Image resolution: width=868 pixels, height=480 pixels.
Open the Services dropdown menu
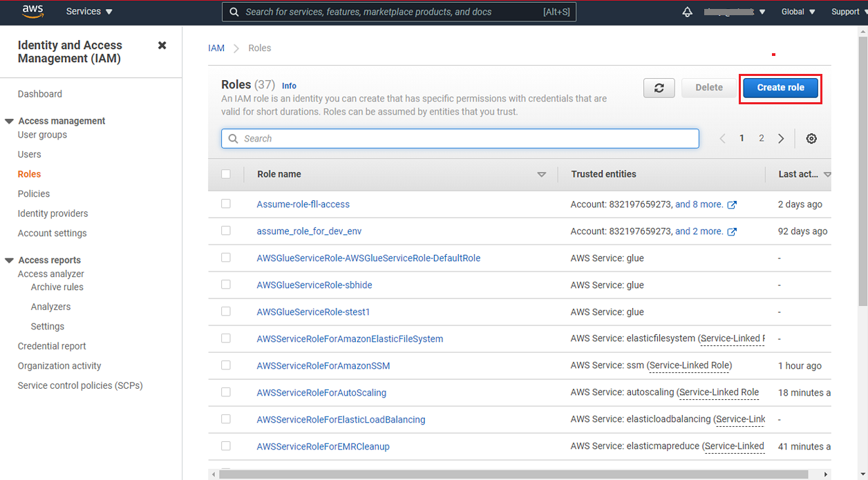(89, 12)
